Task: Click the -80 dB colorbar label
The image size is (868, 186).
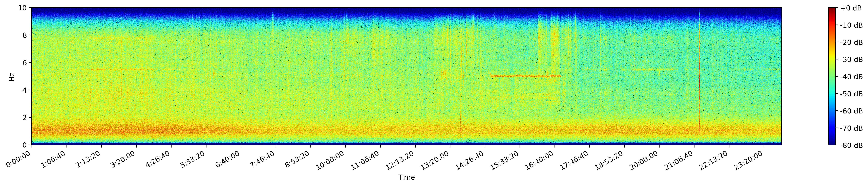Action: [852, 145]
